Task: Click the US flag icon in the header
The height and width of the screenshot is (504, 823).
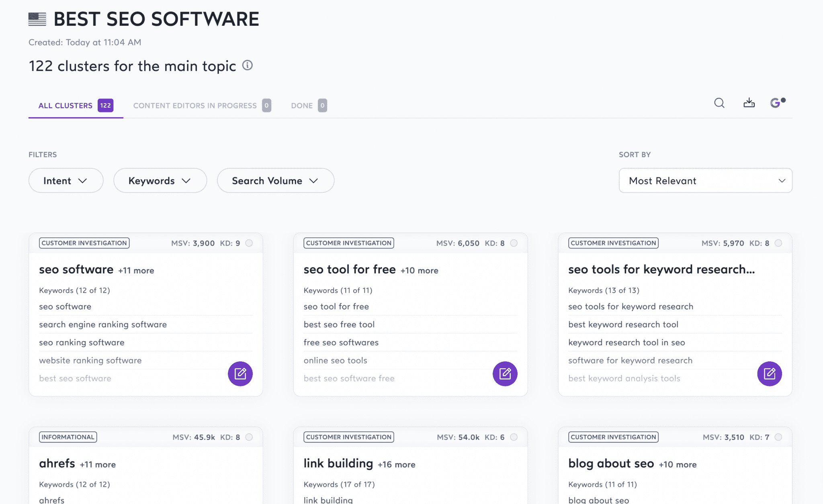Action: pos(37,18)
